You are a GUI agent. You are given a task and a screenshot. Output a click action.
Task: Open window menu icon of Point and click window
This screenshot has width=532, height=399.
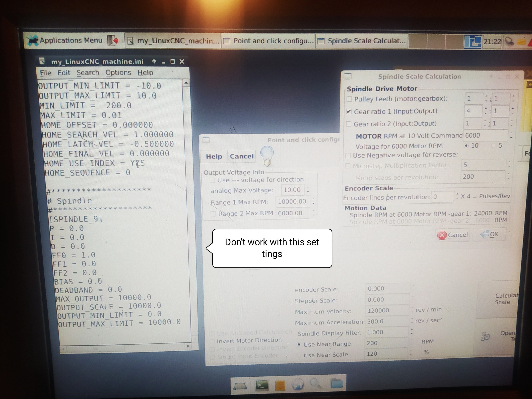tap(206, 139)
